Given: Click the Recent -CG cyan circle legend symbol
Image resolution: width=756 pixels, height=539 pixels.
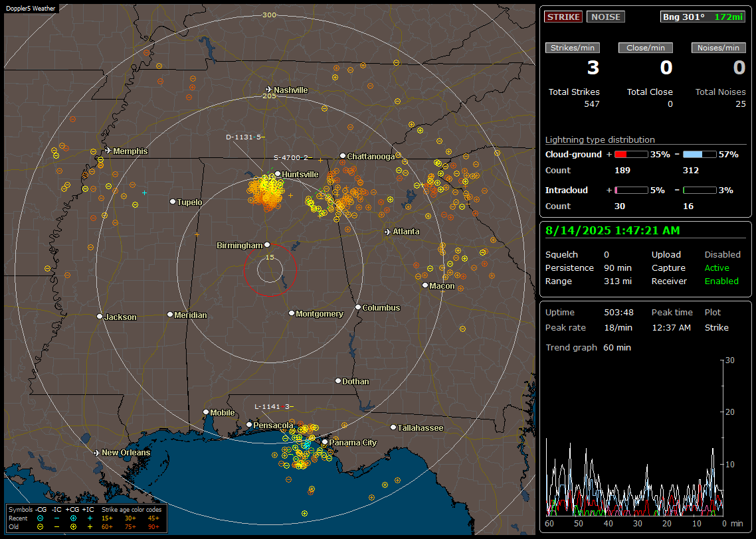Looking at the screenshot, I should 41,518.
